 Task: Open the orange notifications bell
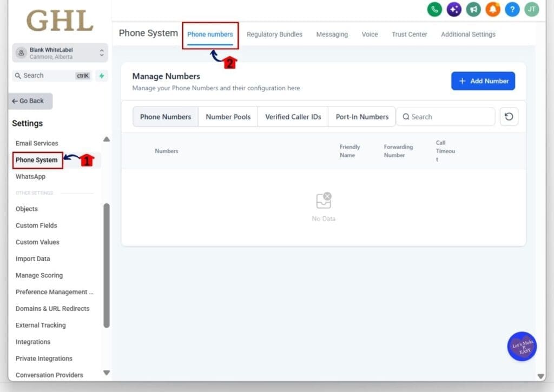pos(493,9)
